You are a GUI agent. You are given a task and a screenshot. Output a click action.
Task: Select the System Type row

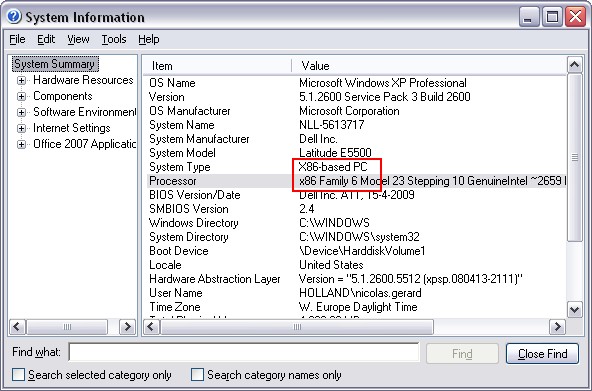click(355, 166)
